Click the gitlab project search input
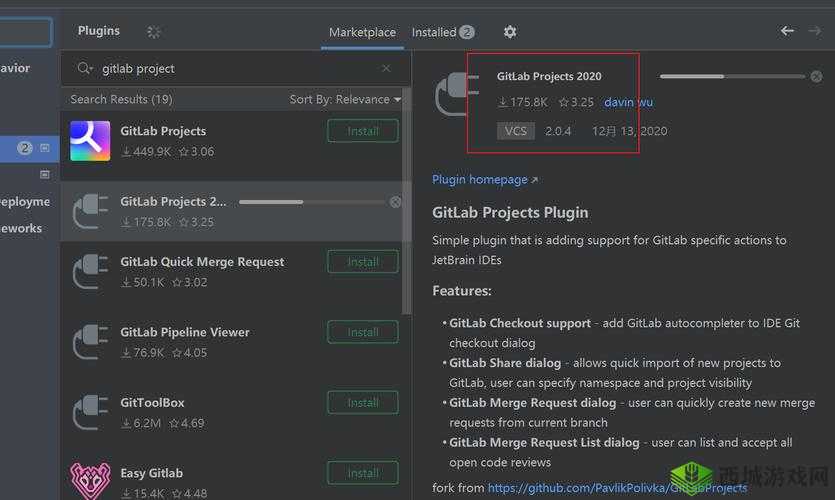Image resolution: width=835 pixels, height=500 pixels. tap(230, 69)
